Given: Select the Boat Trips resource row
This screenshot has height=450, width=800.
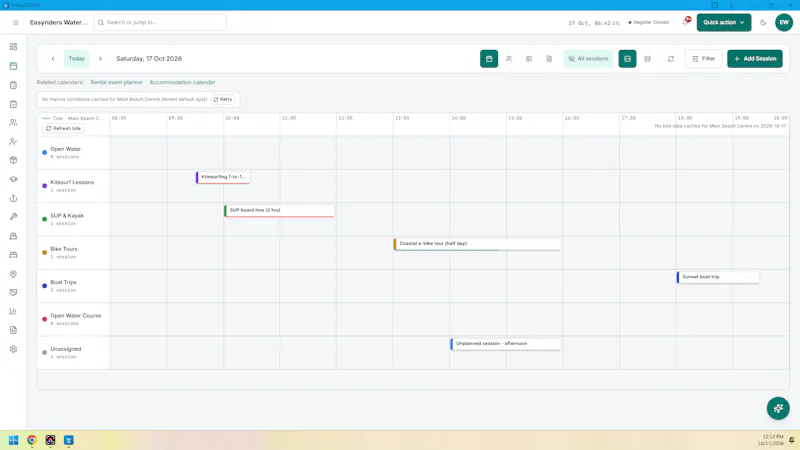Looking at the screenshot, I should (73, 286).
